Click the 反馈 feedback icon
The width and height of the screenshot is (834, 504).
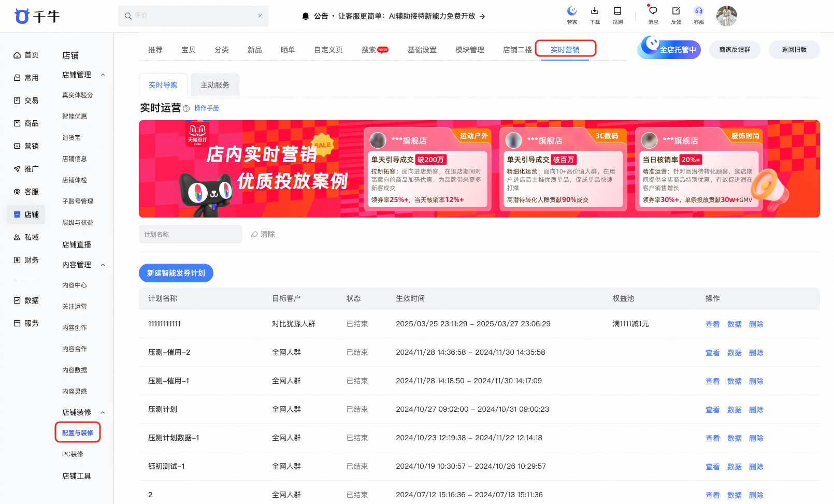tap(676, 12)
